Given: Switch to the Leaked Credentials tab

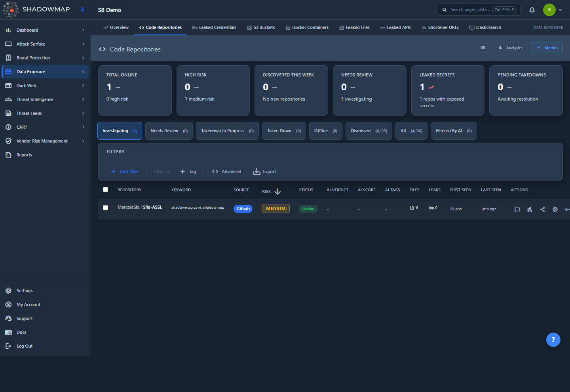Looking at the screenshot, I should [x=214, y=28].
